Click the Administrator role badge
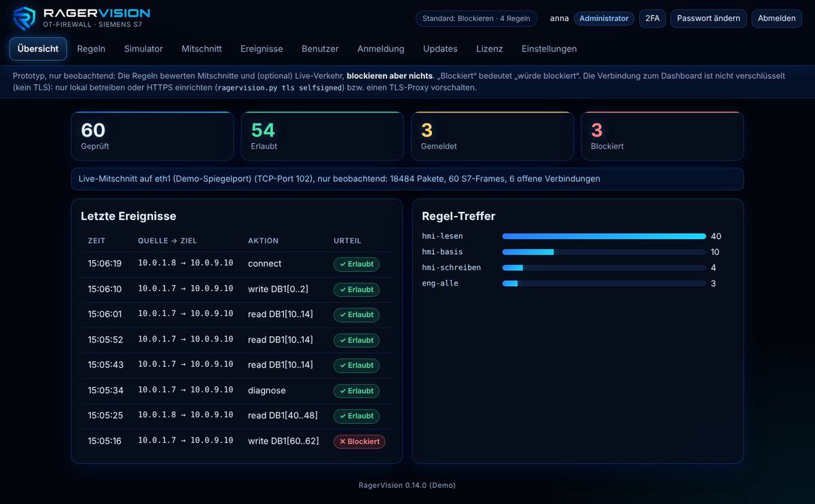Screen dimensions: 815x504 [x=604, y=18]
